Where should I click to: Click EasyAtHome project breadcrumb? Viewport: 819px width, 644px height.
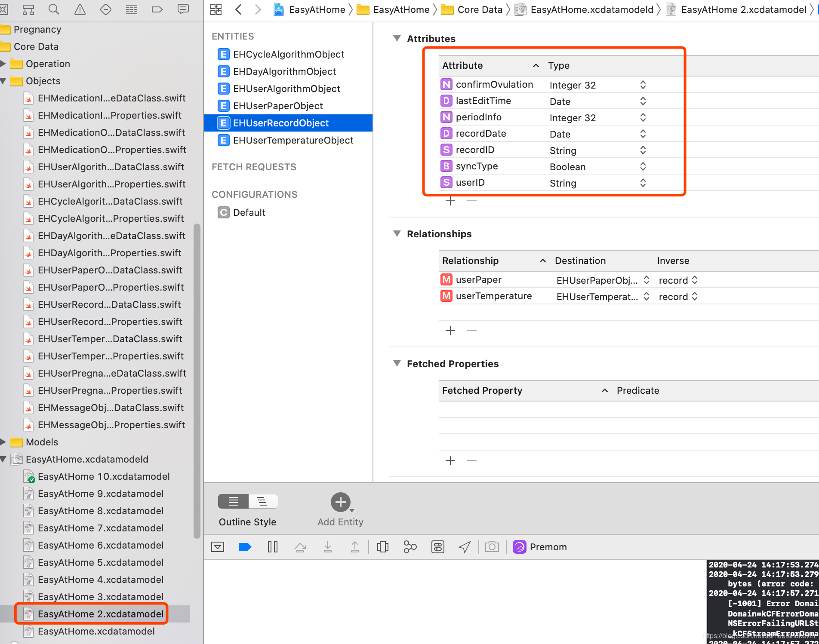point(310,9)
